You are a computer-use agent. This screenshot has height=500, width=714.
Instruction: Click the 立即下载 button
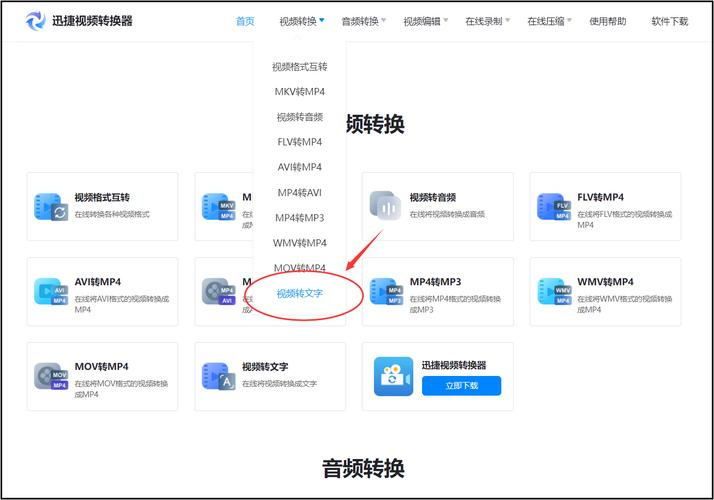tap(461, 386)
